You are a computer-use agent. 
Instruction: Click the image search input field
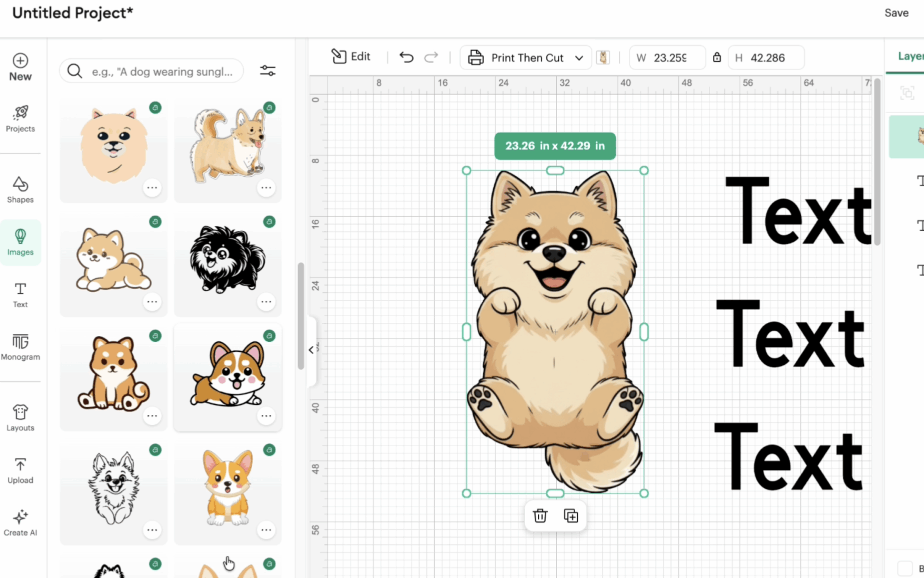tap(152, 71)
